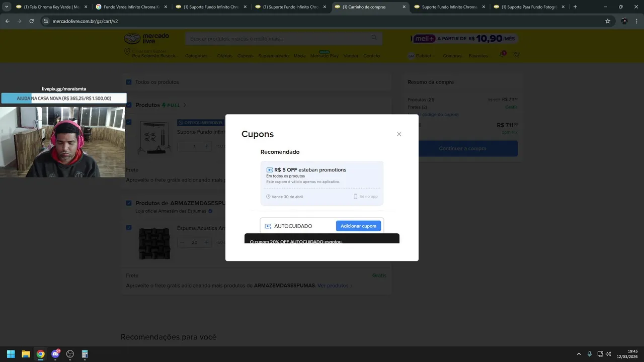Open the Chrome three-dot menu
644x362 pixels.
(636, 21)
